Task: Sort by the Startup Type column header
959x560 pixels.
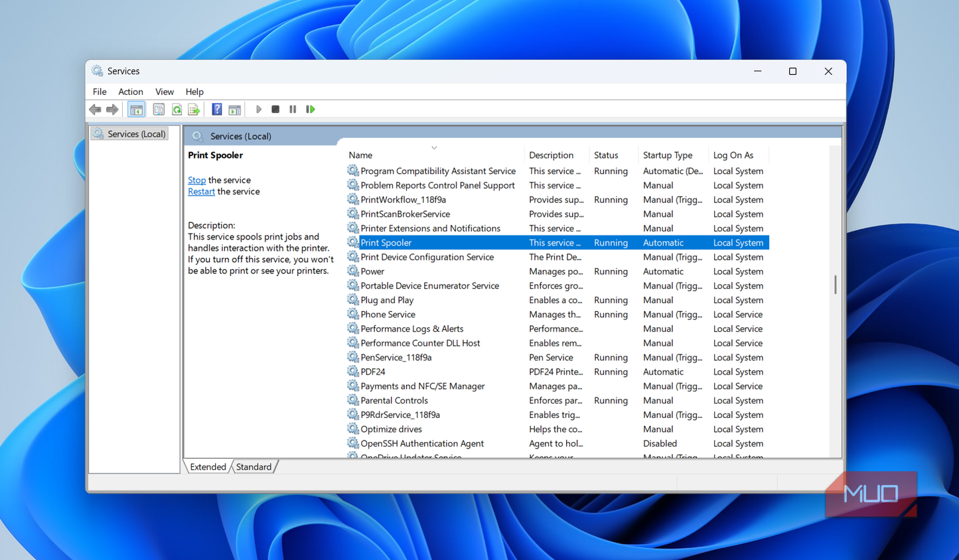Action: click(672, 155)
